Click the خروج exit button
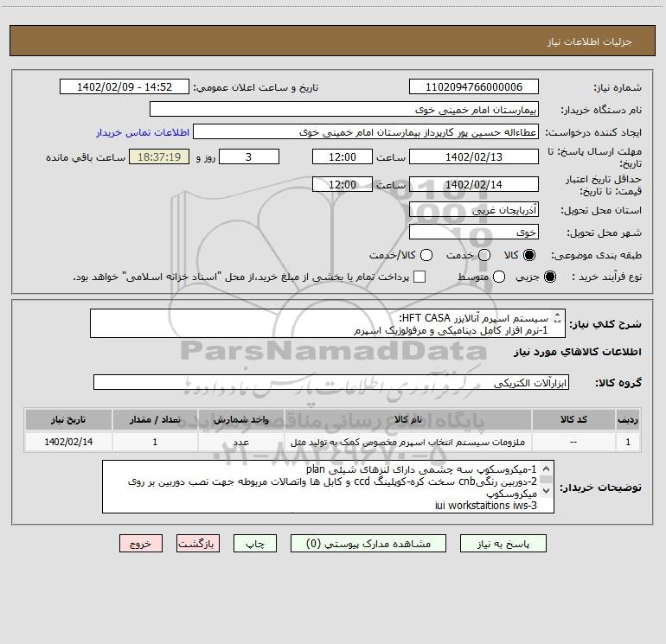The height and width of the screenshot is (644, 666). (x=141, y=544)
